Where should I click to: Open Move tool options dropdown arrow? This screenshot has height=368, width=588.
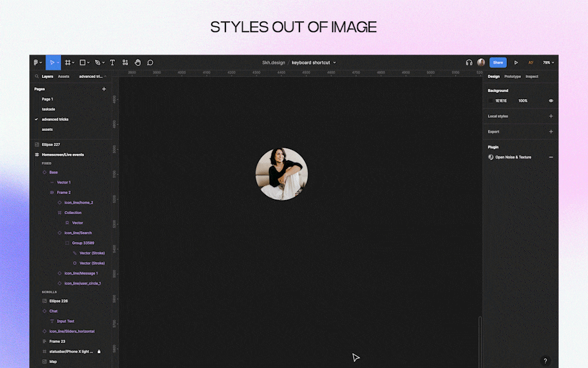(58, 63)
